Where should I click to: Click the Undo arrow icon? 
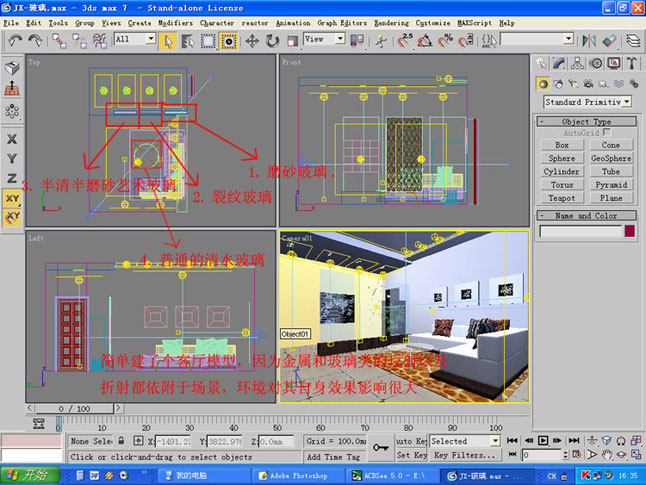(15, 40)
